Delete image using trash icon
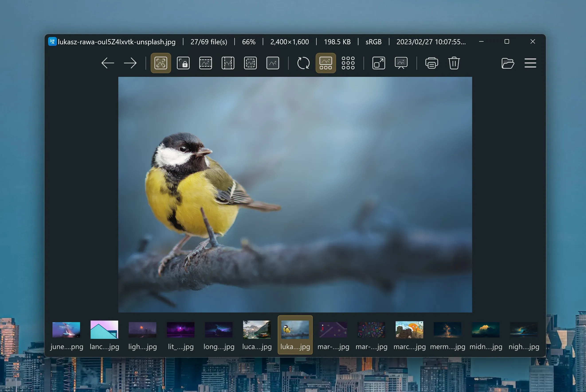Screen dimensions: 586x392 pos(454,63)
